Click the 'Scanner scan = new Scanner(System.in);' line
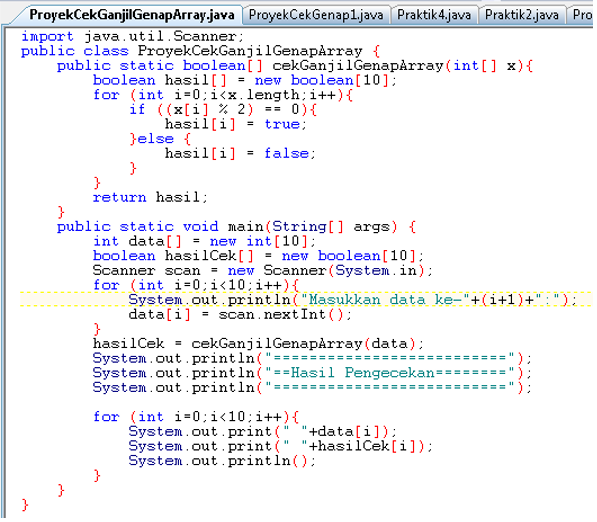Image resolution: width=597 pixels, height=522 pixels. pyautogui.click(x=263, y=271)
